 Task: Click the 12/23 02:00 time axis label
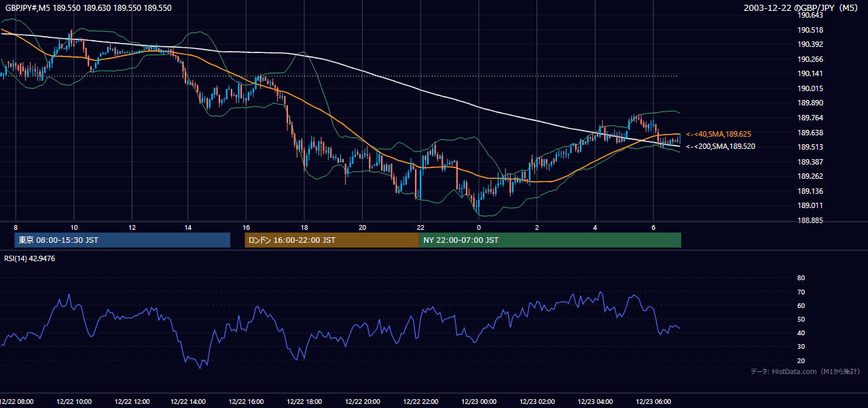[537, 401]
